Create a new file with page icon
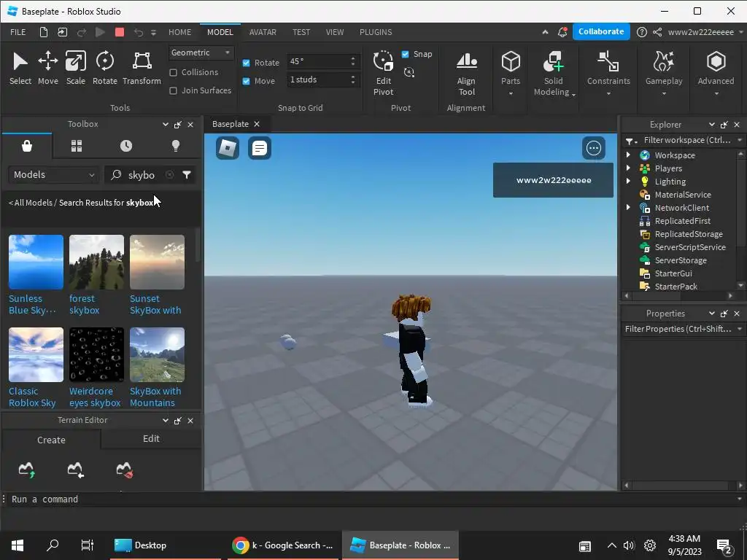The width and height of the screenshot is (747, 560). point(43,32)
